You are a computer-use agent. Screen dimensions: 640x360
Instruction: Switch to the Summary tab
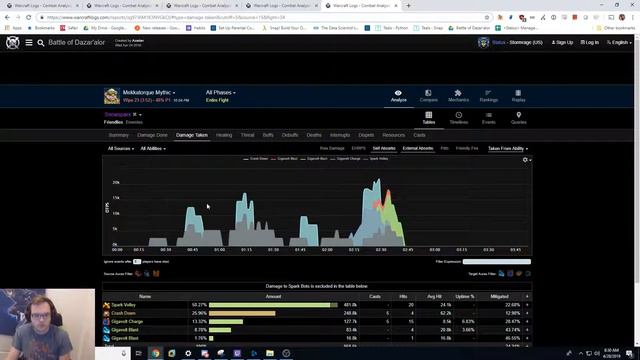[119, 135]
